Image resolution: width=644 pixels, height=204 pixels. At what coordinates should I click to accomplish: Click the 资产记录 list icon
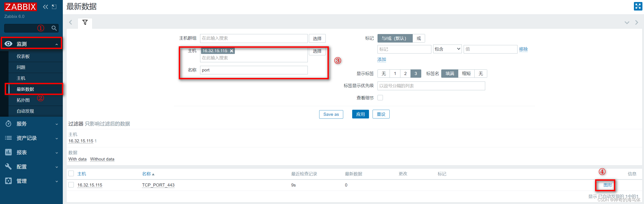(x=8, y=138)
